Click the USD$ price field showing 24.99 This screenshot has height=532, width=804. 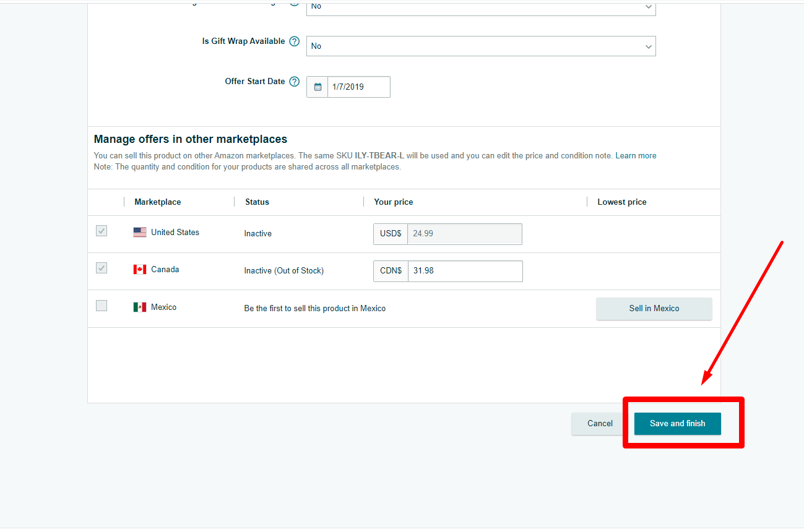(465, 234)
